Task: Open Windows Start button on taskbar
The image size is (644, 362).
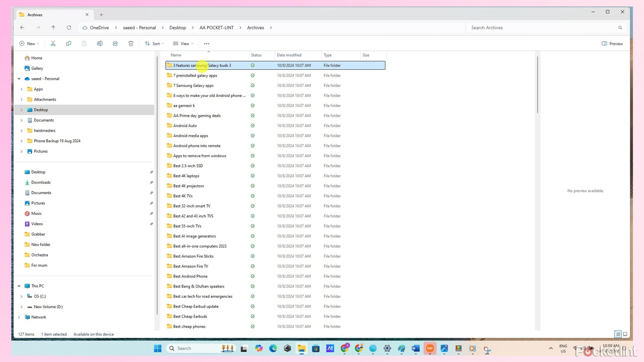Action: point(158,348)
